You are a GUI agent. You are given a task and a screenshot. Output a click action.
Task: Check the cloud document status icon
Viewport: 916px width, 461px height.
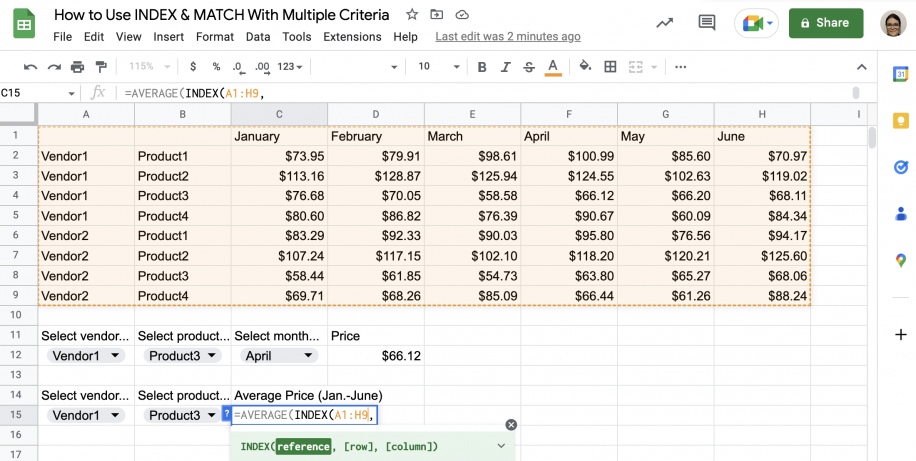point(462,15)
